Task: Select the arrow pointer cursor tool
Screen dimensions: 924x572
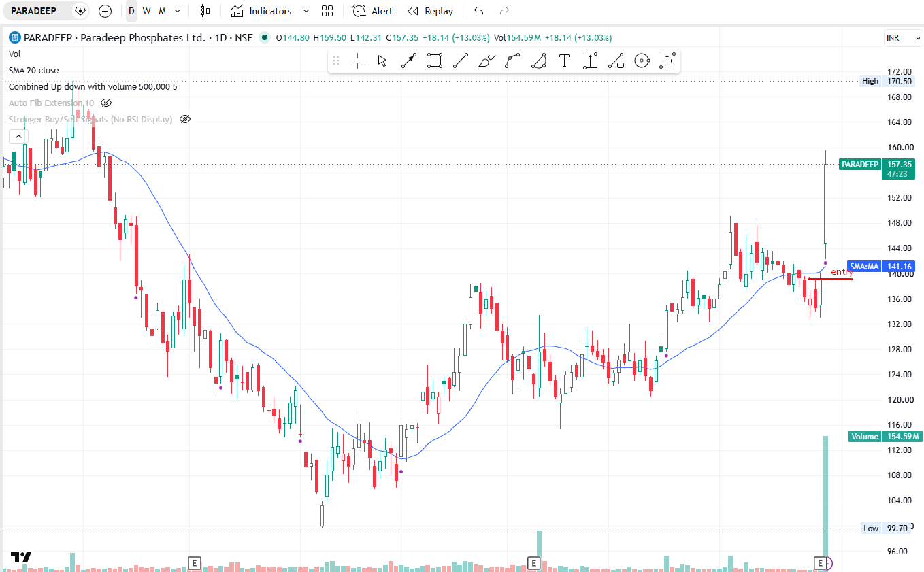Action: point(382,61)
